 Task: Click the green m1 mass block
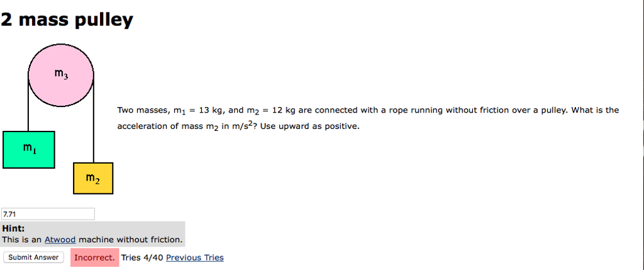coord(28,149)
